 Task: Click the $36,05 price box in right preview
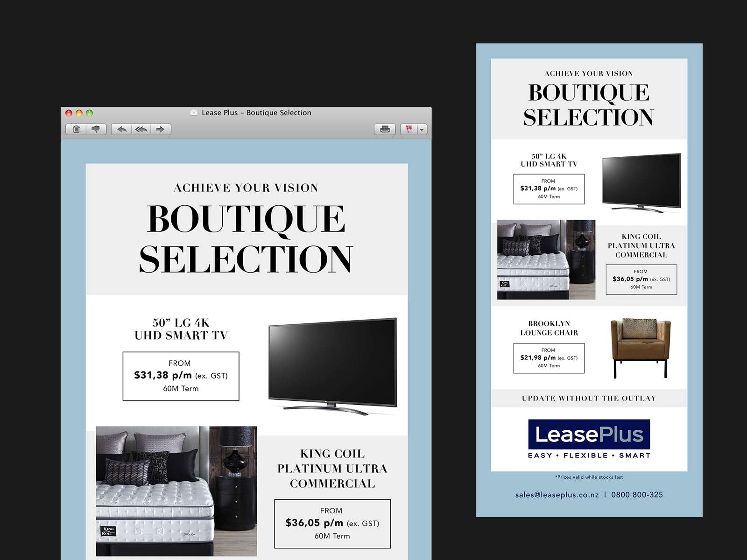pyautogui.click(x=641, y=280)
